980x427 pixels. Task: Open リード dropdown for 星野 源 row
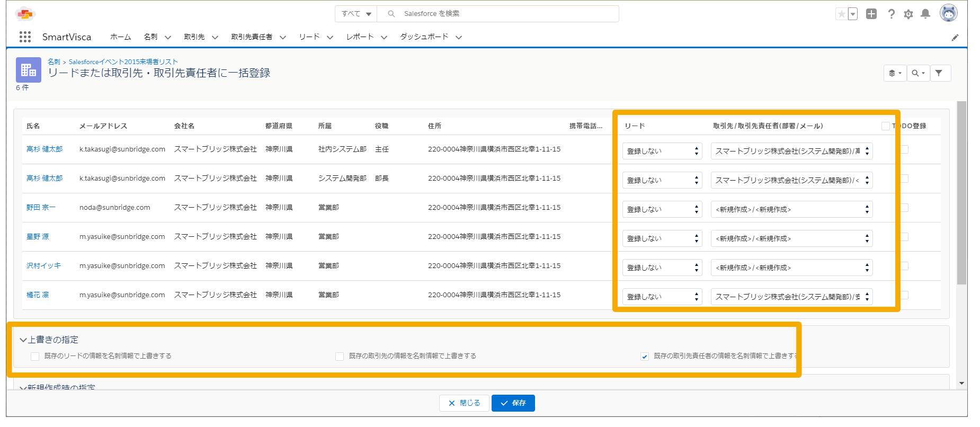pyautogui.click(x=662, y=238)
